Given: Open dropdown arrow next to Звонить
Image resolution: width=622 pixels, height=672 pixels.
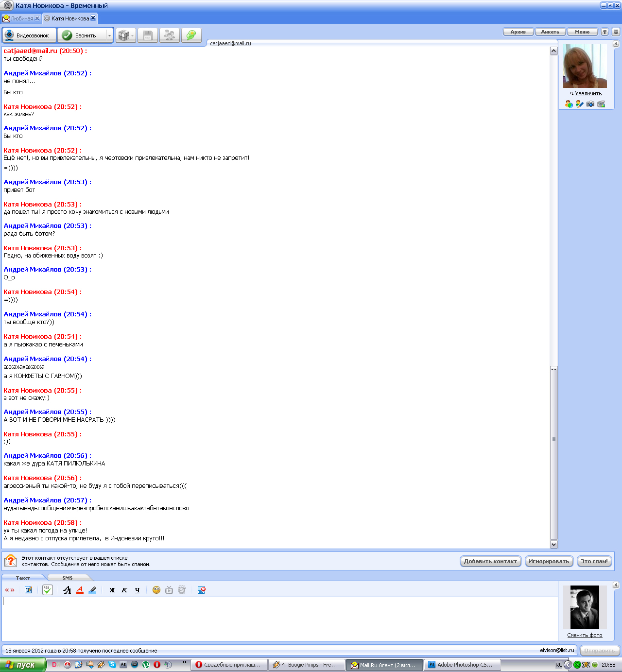Looking at the screenshot, I should point(109,35).
